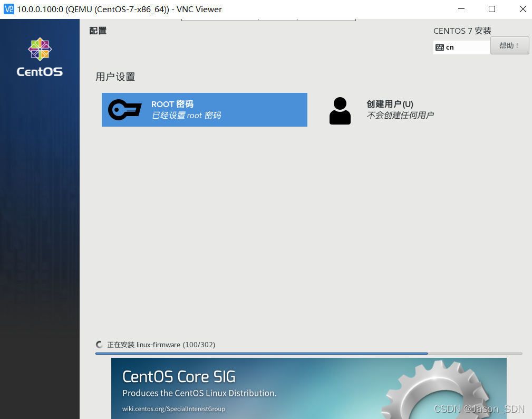This screenshot has width=532, height=419.
Task: Click the 已经设置 root 密码 status text
Action: [186, 116]
